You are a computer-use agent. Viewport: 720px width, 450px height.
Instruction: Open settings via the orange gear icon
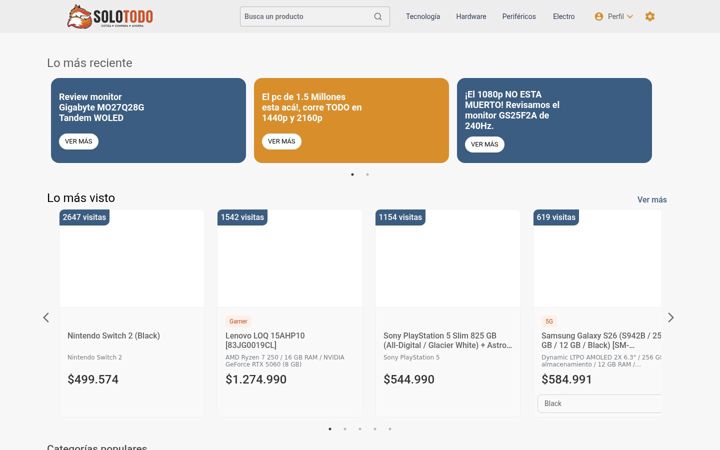point(650,17)
